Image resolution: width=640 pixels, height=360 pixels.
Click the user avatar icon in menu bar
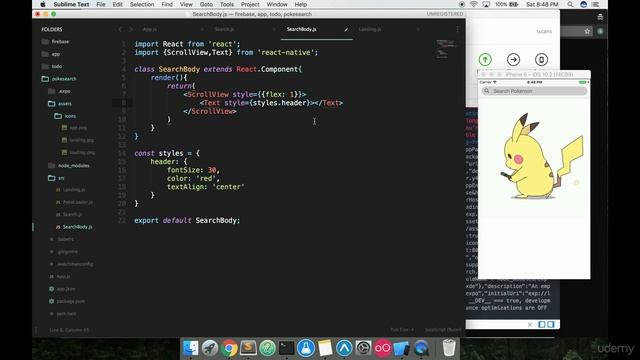tap(583, 4)
